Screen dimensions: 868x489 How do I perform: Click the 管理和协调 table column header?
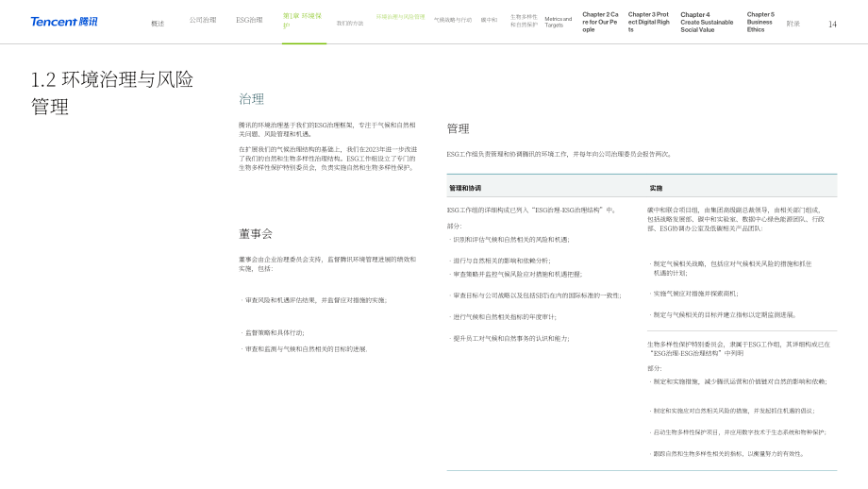click(465, 188)
